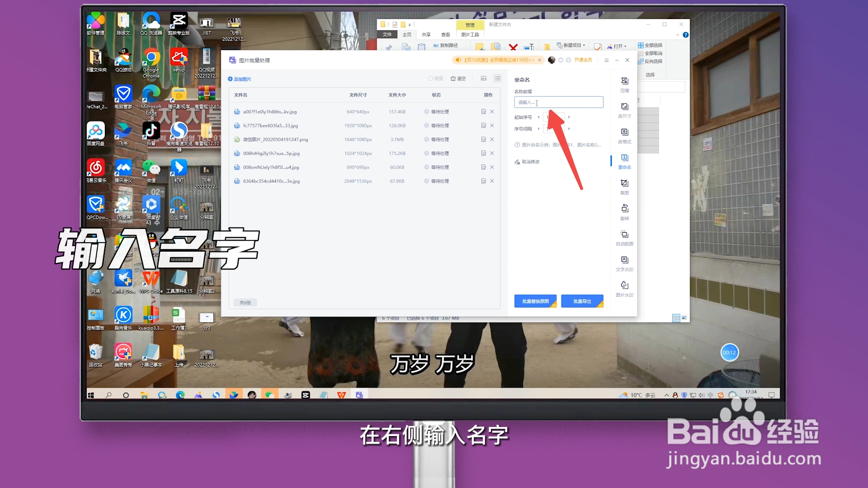The height and width of the screenshot is (488, 868).
Task: Click the red delete X in Explorer ribbon
Action: 513,47
